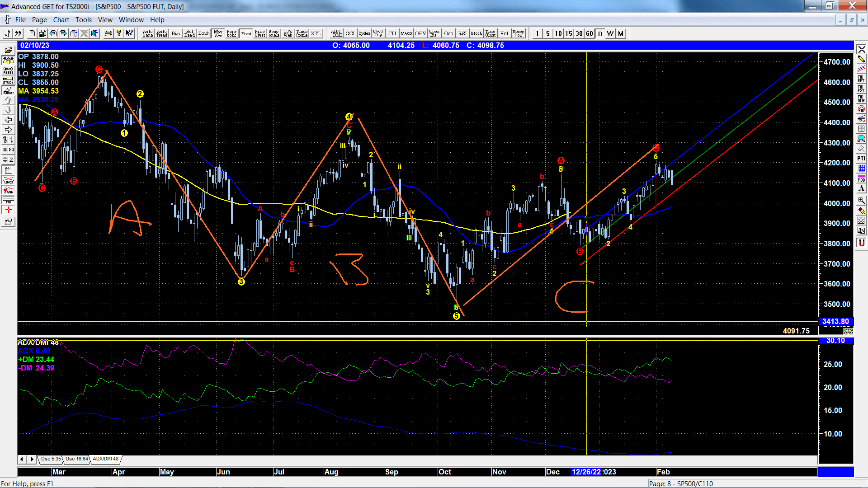Image resolution: width=868 pixels, height=488 pixels.
Task: Select the FIB tool in left toolbar
Action: (x=8, y=200)
